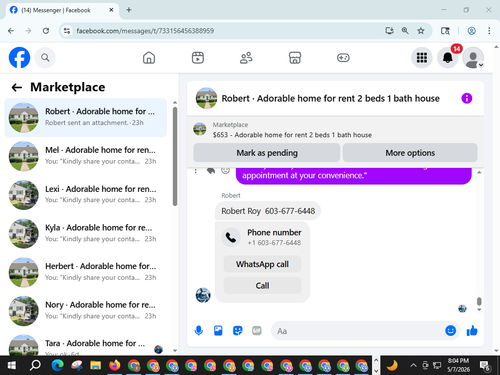The image size is (500, 375).
Task: Choose a GIF
Action: click(x=257, y=331)
